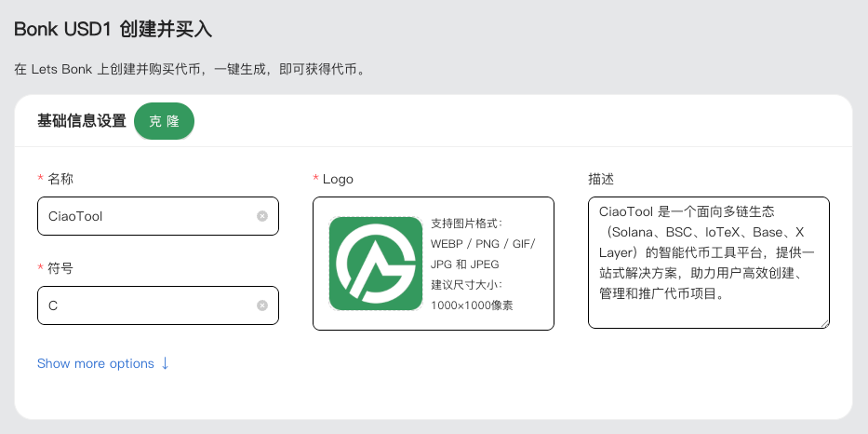Click the 名称 field label
868x434 pixels.
[x=60, y=179]
